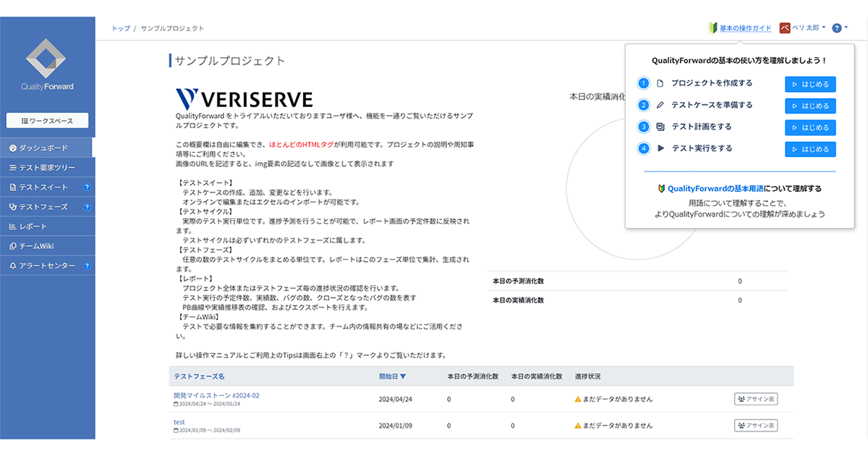Click the step 1 circle number icon
Viewport: 868px width, 456px height.
[x=644, y=83]
